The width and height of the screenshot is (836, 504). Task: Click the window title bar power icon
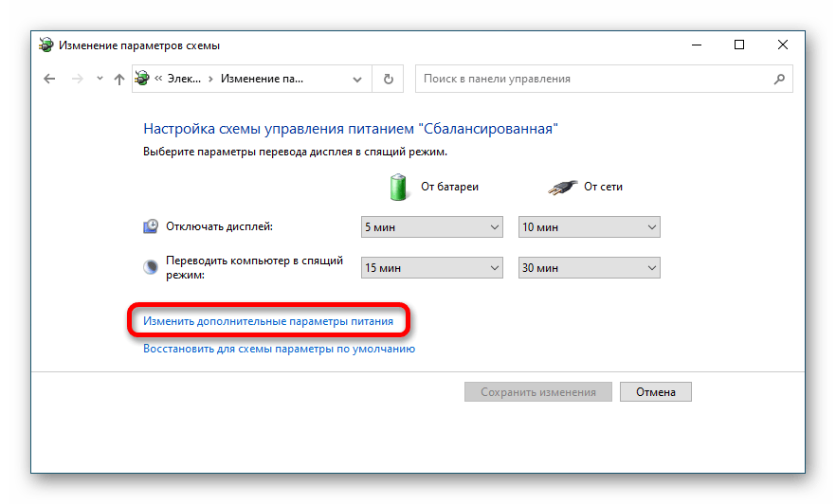click(45, 45)
